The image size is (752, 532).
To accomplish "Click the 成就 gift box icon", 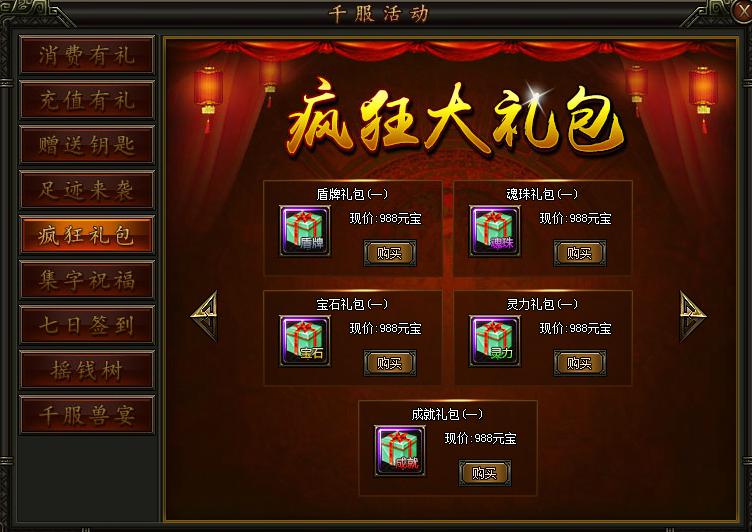I will tap(400, 451).
